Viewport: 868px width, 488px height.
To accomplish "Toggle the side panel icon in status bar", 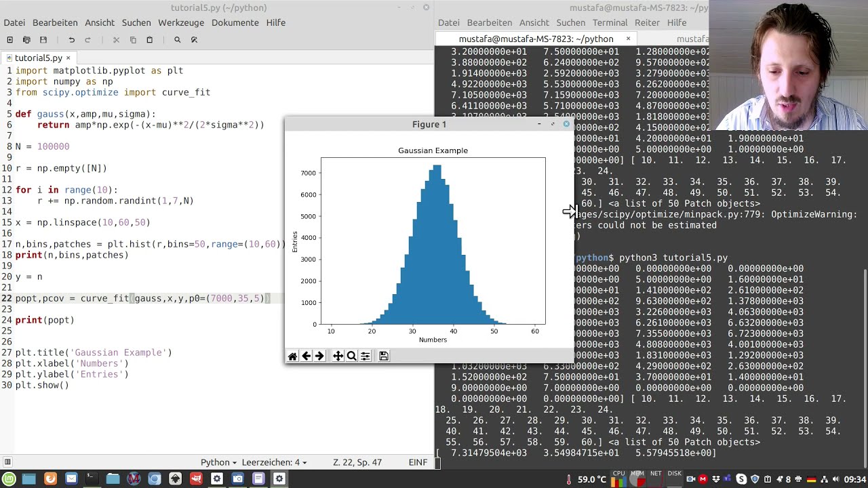I will tap(7, 462).
